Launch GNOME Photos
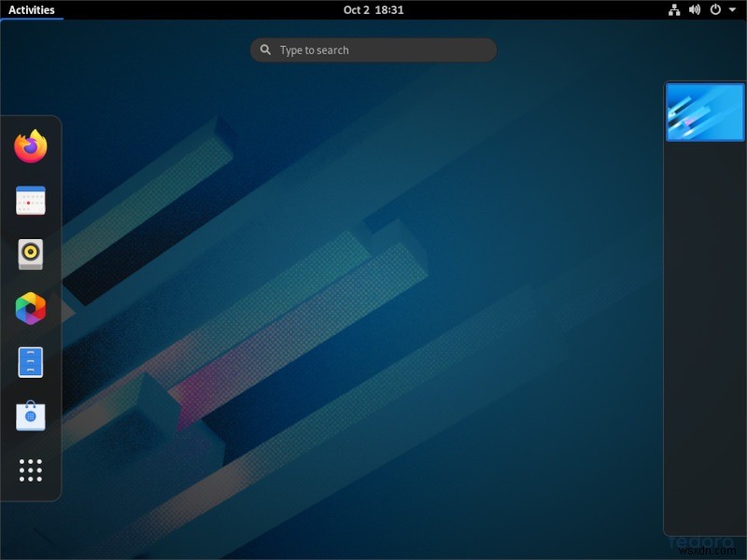The width and height of the screenshot is (747, 560). 31,309
